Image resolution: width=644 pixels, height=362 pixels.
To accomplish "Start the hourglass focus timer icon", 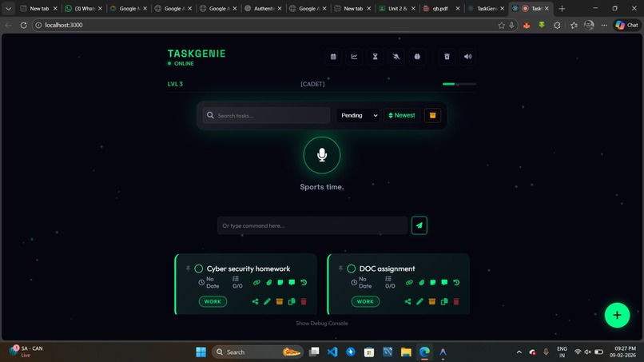I will (x=375, y=57).
